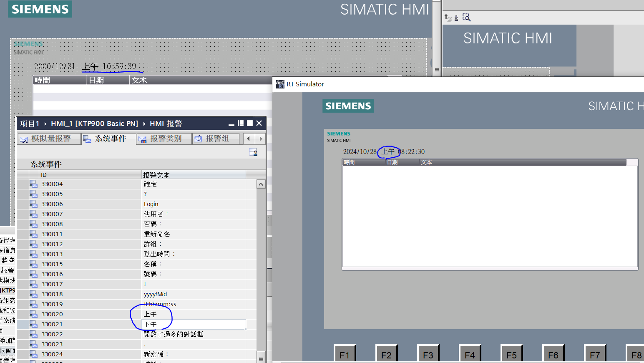Select the 上午 text cell for 330020
The image size is (644, 363).
coord(194,314)
